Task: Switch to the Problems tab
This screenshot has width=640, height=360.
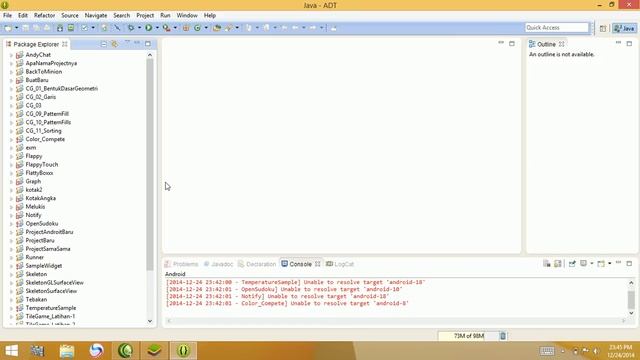Action: pos(182,264)
